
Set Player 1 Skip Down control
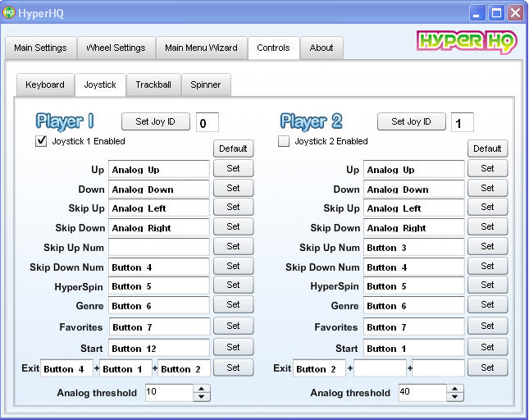coord(233,226)
